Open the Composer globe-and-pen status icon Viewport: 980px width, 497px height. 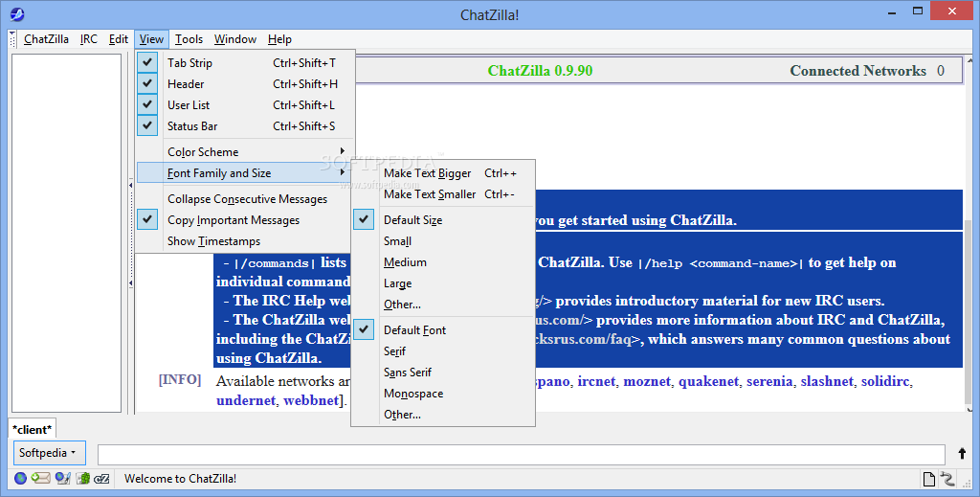pyautogui.click(x=62, y=478)
